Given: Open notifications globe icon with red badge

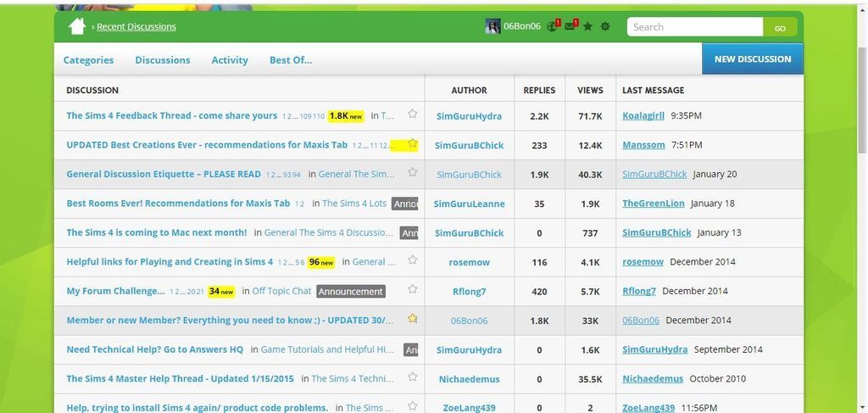Looking at the screenshot, I should pyautogui.click(x=553, y=26).
